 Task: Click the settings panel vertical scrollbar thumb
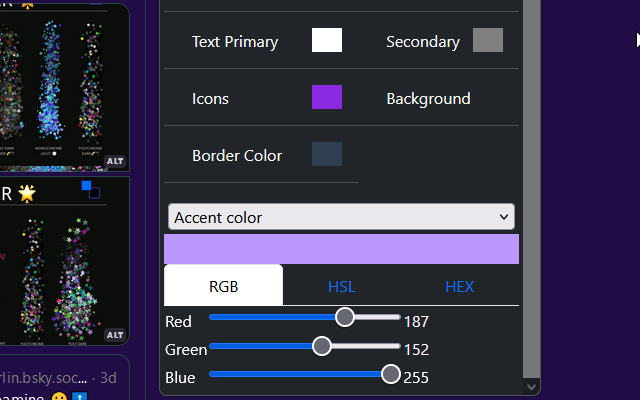531,189
